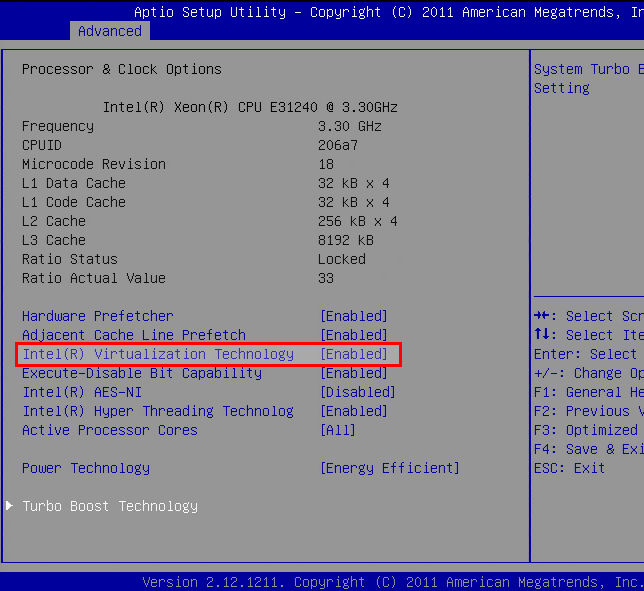Click the L1 Code Cache label
The image size is (644, 591).
(74, 202)
